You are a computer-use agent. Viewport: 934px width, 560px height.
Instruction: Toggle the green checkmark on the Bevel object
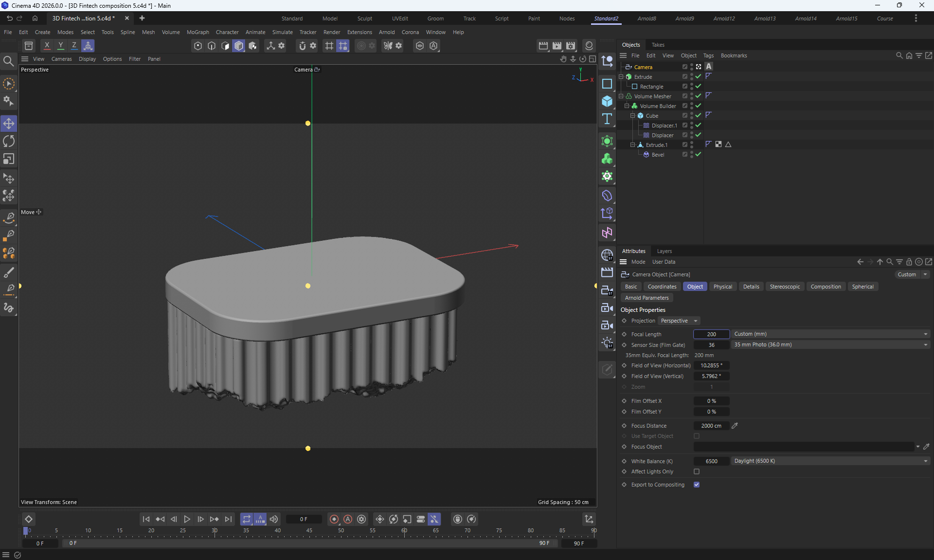(698, 154)
